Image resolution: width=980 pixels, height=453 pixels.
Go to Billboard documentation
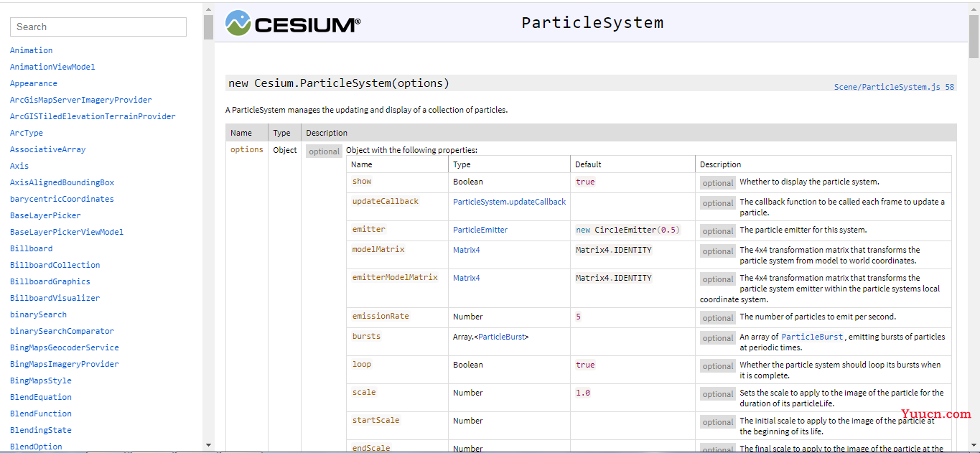(32, 248)
